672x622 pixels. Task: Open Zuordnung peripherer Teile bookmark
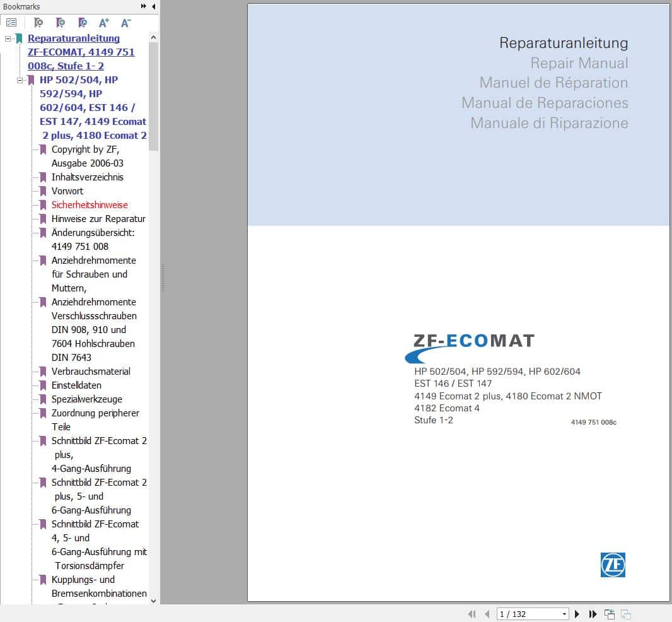(95, 420)
